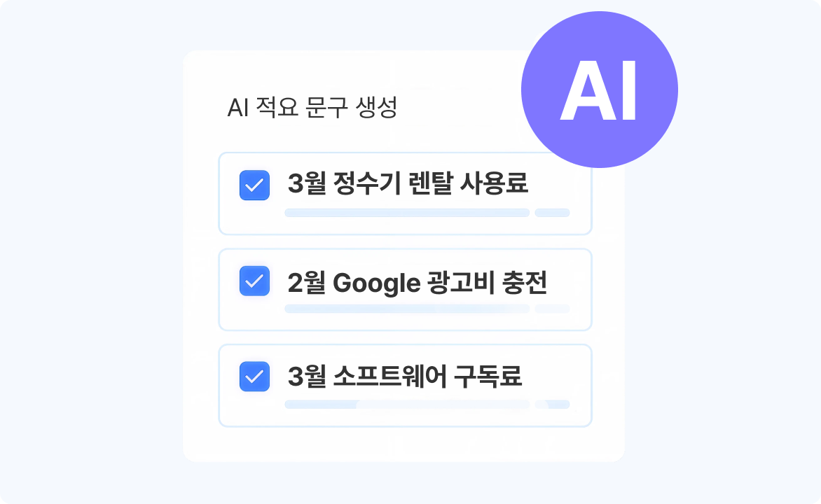
Task: Click empty white panel space below the list
Action: [403, 444]
